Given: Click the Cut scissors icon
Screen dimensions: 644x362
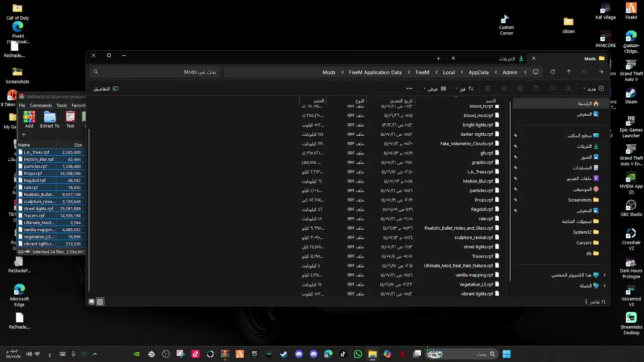Looking at the screenshot, I should 569,88.
